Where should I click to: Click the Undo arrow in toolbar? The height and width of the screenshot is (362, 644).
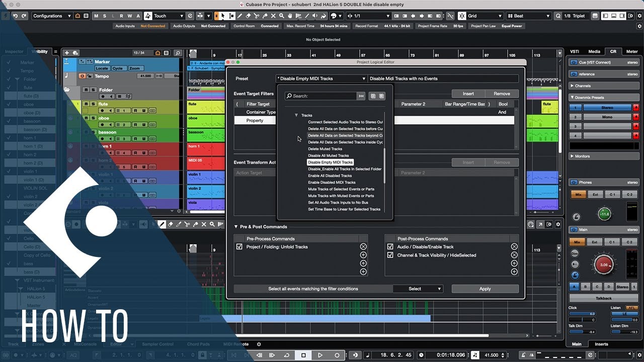point(16,16)
